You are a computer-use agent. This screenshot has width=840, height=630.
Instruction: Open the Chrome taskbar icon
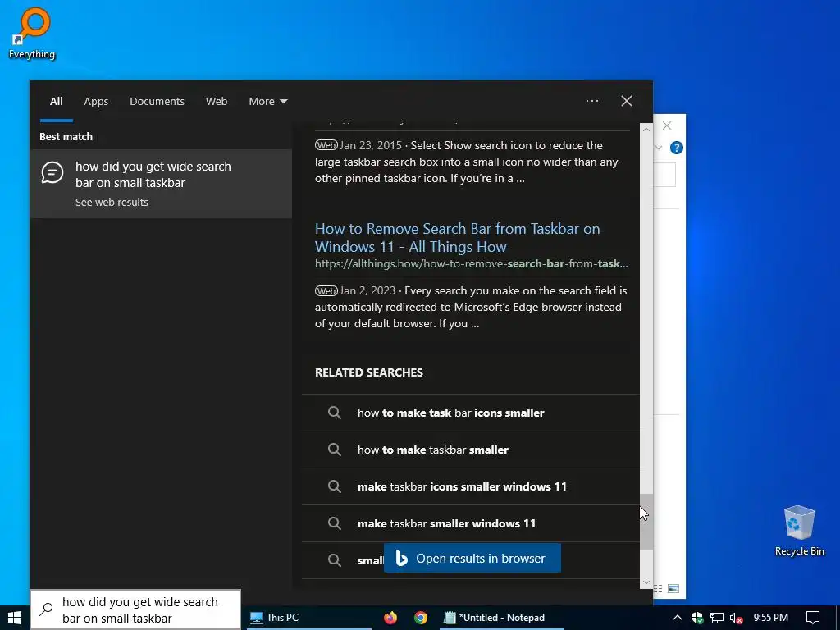pos(421,618)
